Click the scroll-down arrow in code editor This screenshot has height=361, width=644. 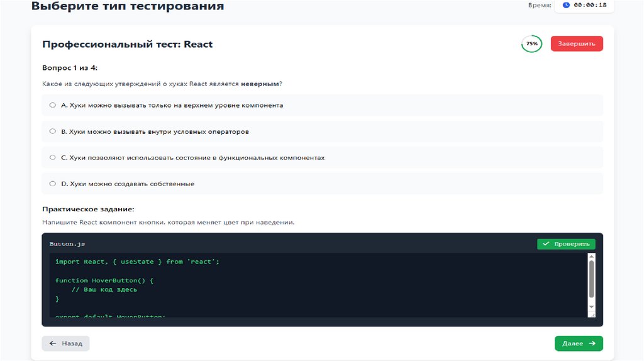coord(591,307)
